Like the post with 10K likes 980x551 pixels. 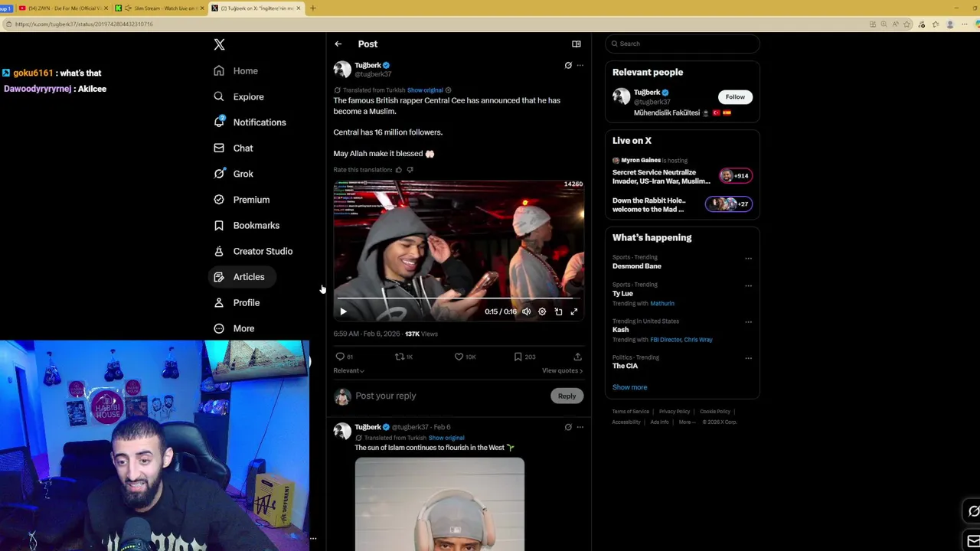pos(465,357)
